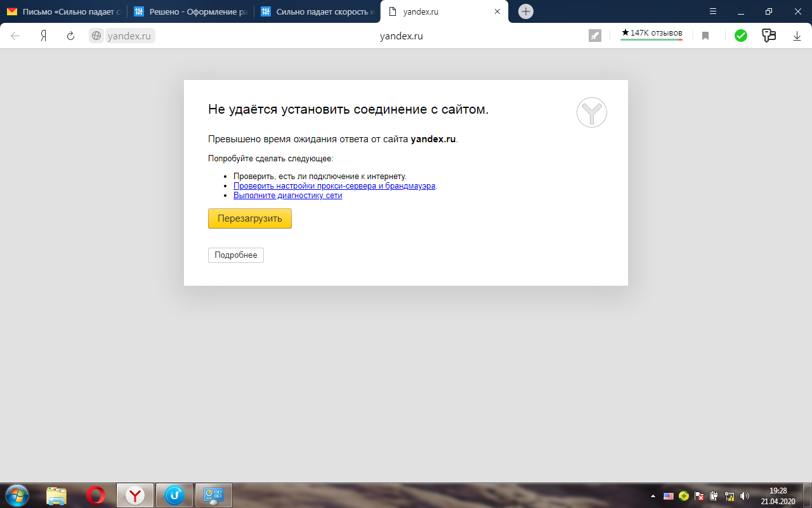
Task: Open the Control Panel taskbar window
Action: click(x=214, y=495)
